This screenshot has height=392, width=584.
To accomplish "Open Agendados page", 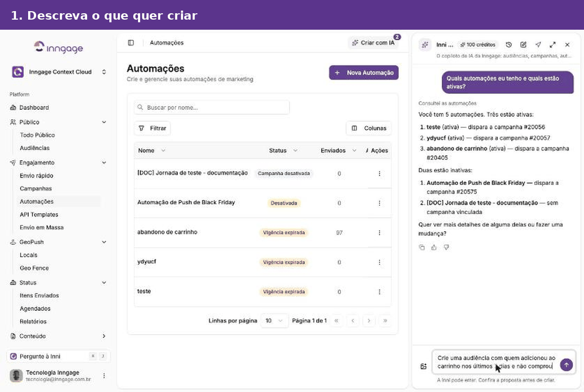I will 35,309.
